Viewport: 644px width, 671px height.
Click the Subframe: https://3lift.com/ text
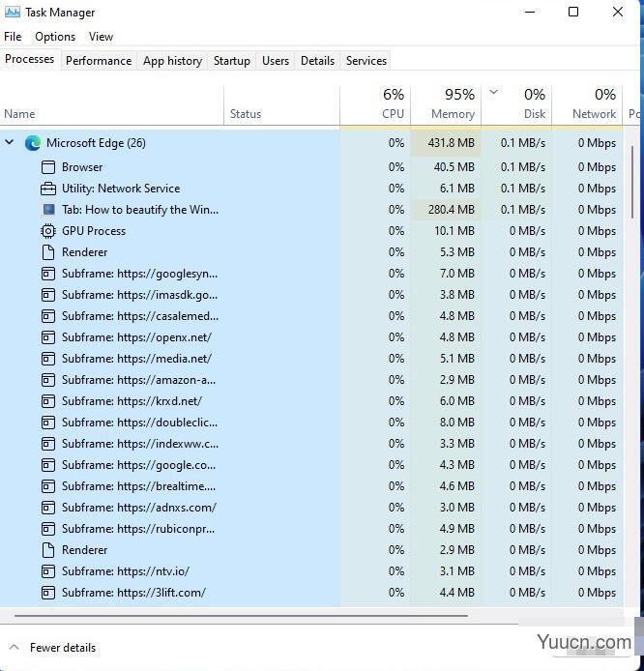pos(134,593)
